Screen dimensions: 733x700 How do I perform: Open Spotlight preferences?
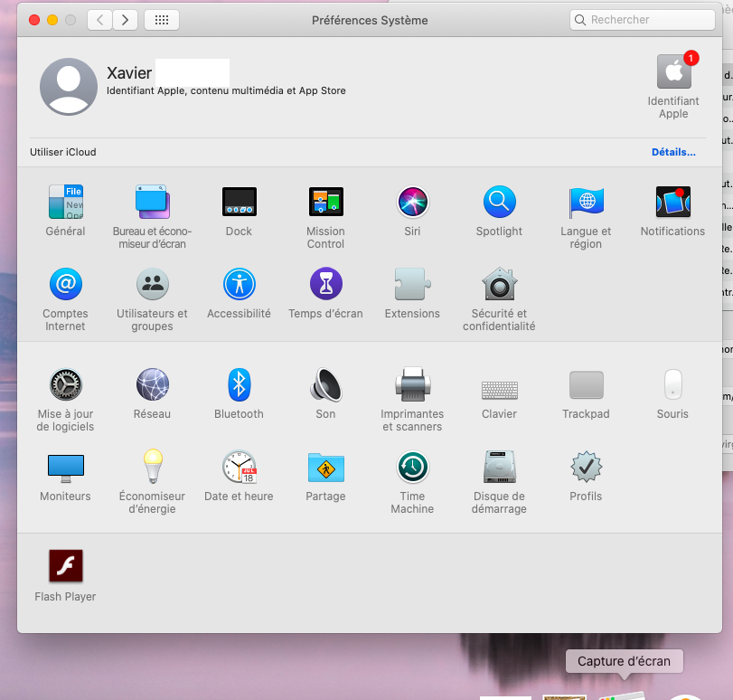click(499, 203)
